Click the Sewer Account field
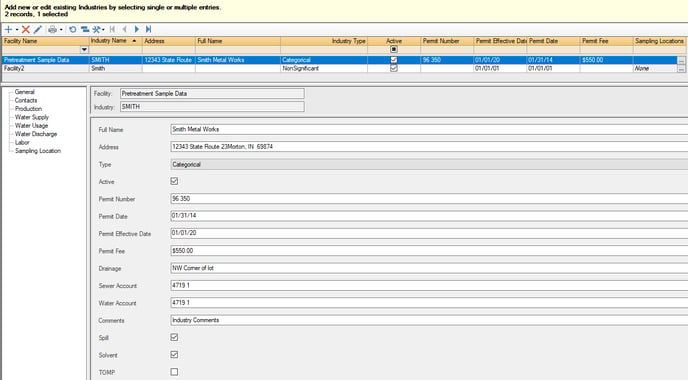 pyautogui.click(x=429, y=285)
